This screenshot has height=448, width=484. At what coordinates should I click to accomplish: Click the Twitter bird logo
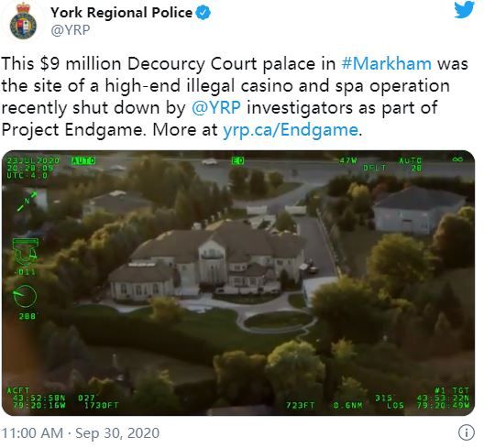pyautogui.click(x=464, y=9)
